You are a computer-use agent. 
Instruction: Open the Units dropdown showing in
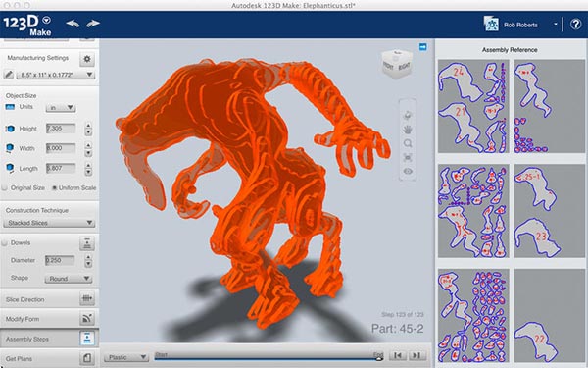point(61,107)
